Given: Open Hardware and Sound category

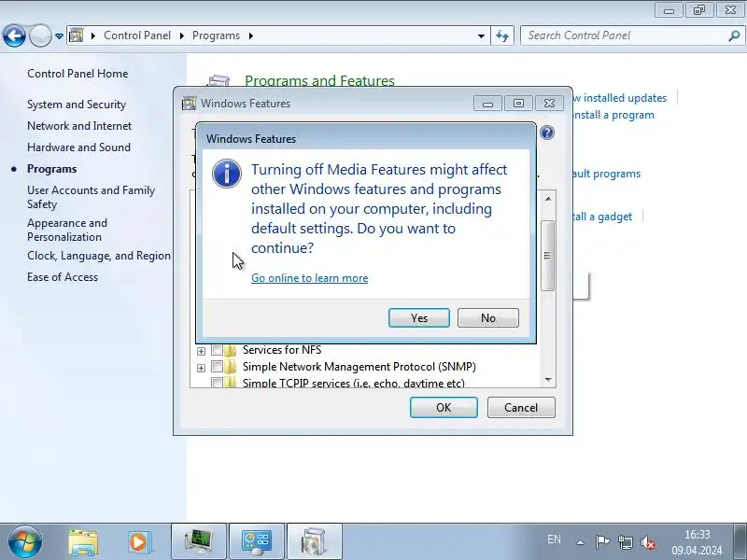Looking at the screenshot, I should pos(78,147).
